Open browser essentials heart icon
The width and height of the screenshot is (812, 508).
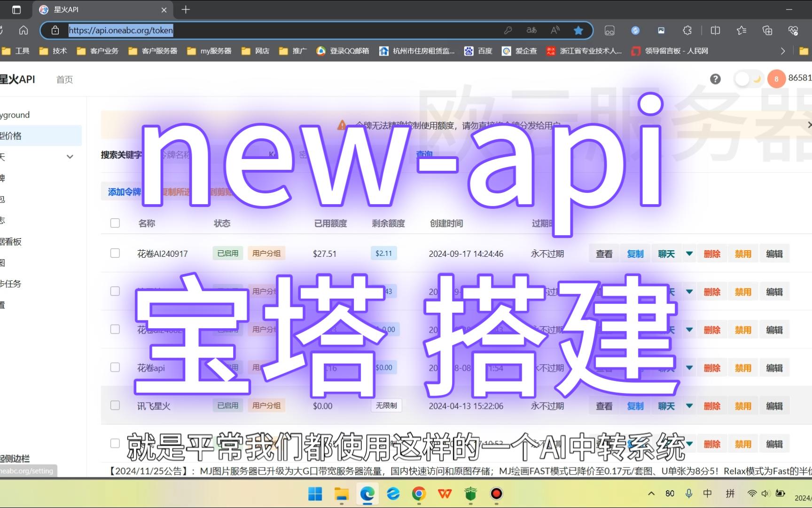[793, 31]
